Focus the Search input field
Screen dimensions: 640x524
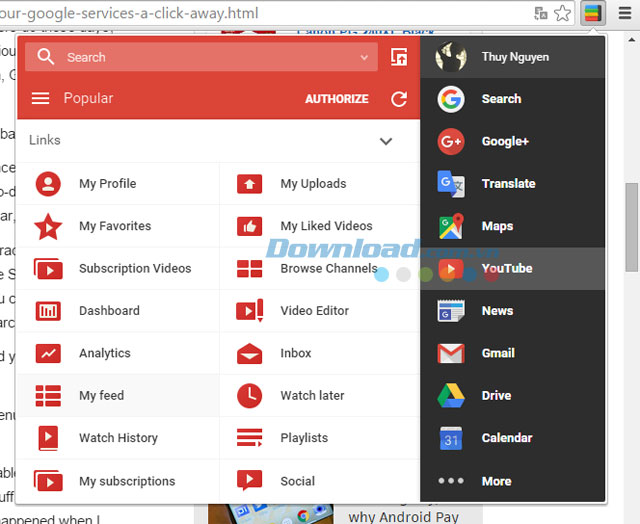pos(201,57)
